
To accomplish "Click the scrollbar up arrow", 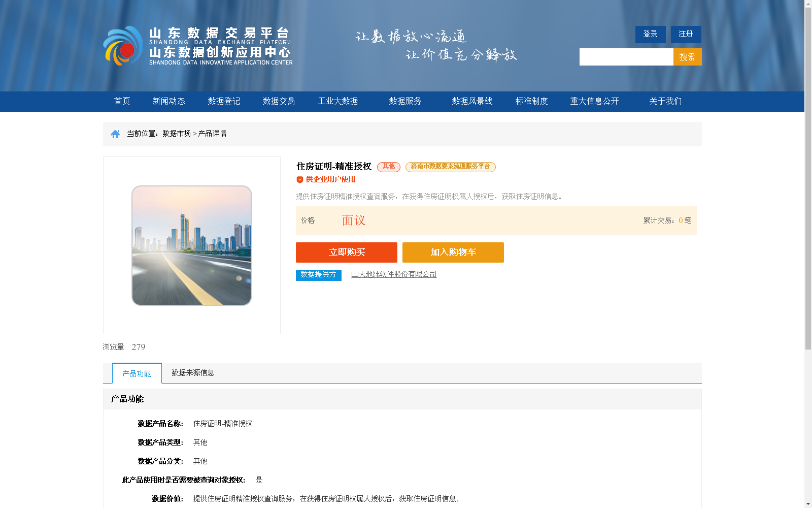I will 808,4.
